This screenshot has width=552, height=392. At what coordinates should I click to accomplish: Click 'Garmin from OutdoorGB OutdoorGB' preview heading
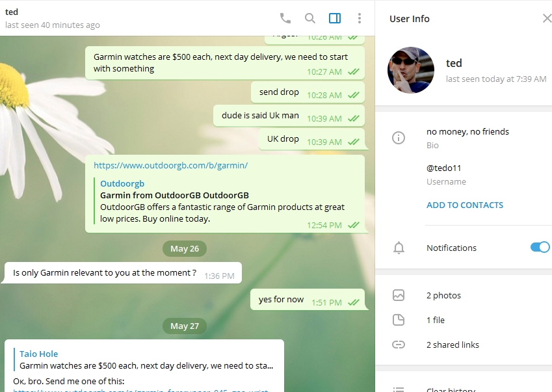pos(174,195)
